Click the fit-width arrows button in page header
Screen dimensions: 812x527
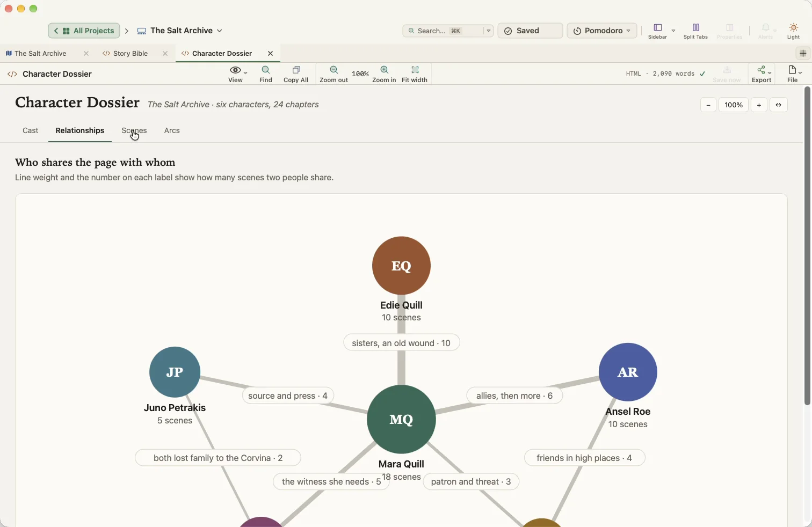tap(779, 105)
